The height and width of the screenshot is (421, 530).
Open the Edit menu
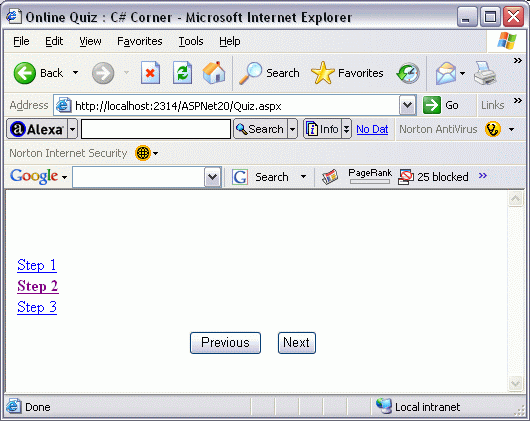(x=54, y=41)
